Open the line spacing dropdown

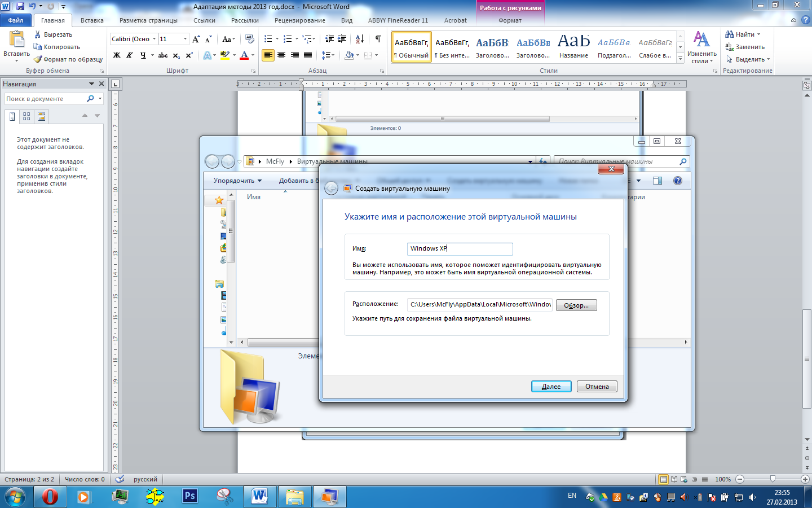(328, 55)
